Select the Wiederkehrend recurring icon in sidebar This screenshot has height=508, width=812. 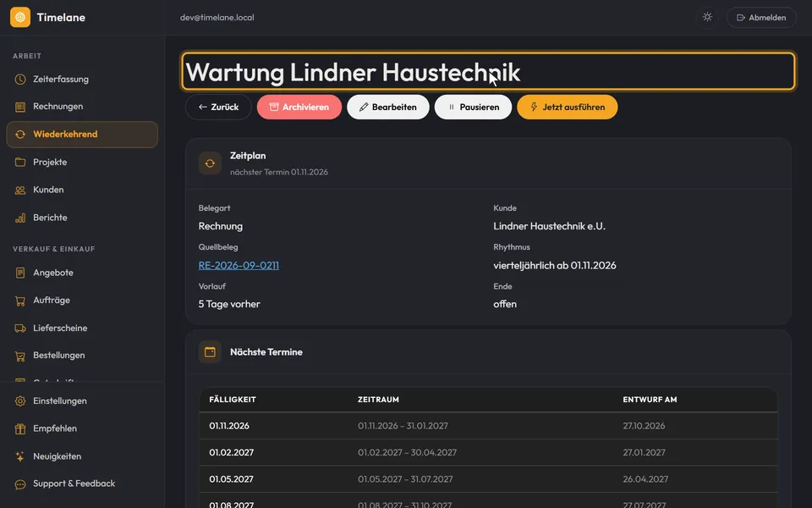pyautogui.click(x=20, y=135)
